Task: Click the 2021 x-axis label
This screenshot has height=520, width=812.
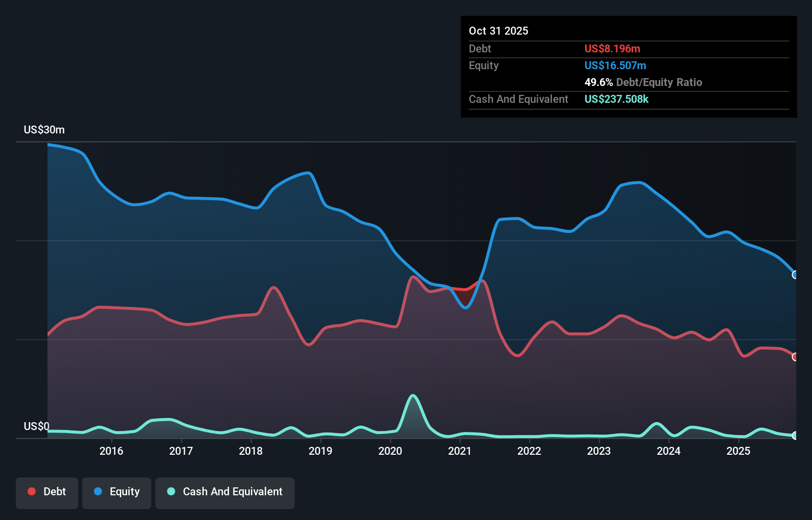Action: pyautogui.click(x=460, y=451)
